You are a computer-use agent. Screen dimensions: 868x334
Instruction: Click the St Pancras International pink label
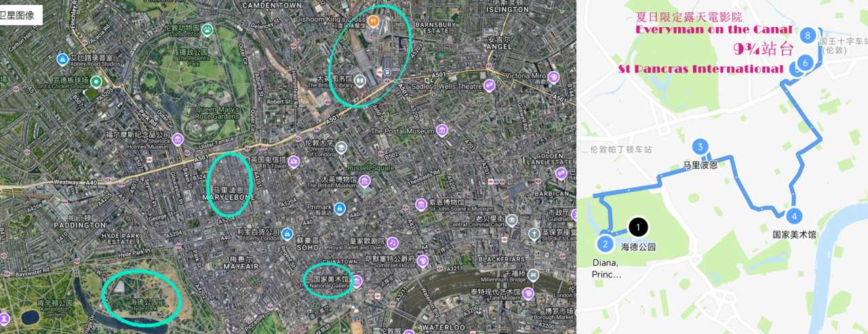(x=701, y=69)
